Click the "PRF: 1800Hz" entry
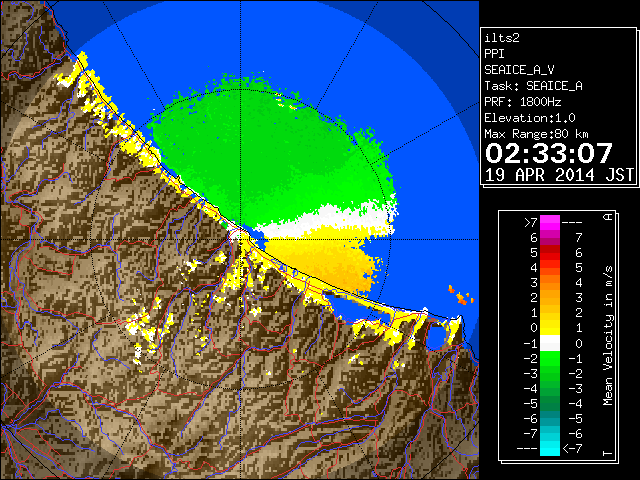 point(523,102)
